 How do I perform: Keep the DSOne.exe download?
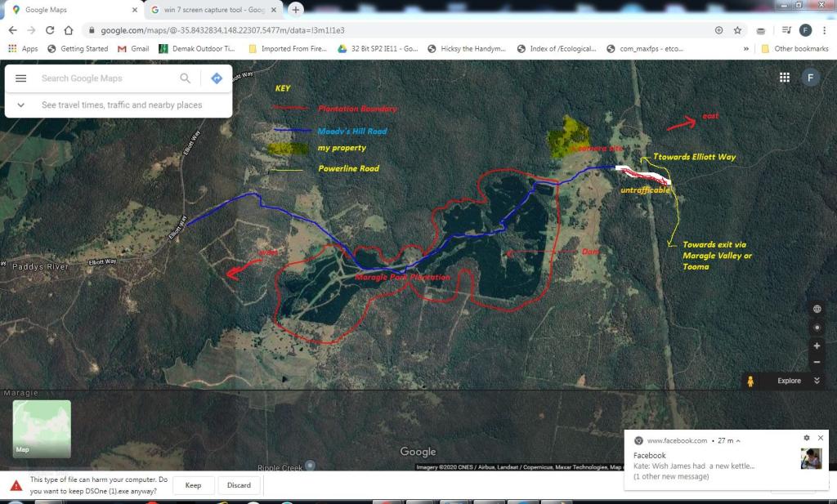pos(193,484)
